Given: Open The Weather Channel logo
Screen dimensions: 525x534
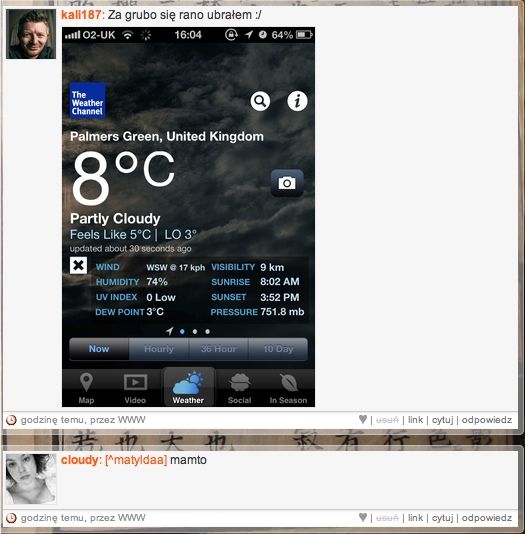Looking at the screenshot, I should coord(88,101).
